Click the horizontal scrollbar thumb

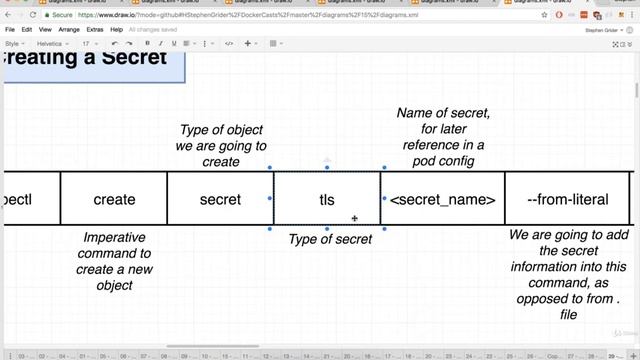tap(213, 346)
